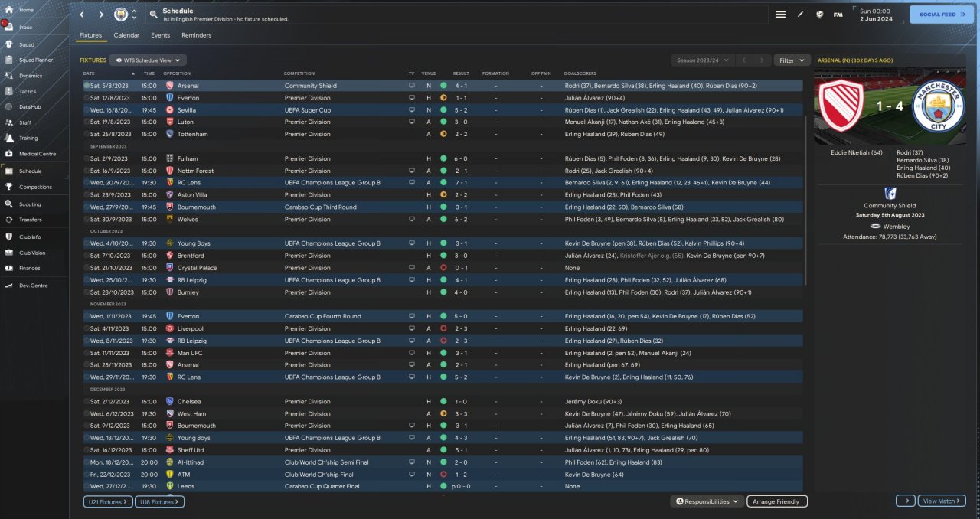Screen dimensions: 980x519
Task: Click the Tactics sidebar icon
Action: click(x=11, y=91)
